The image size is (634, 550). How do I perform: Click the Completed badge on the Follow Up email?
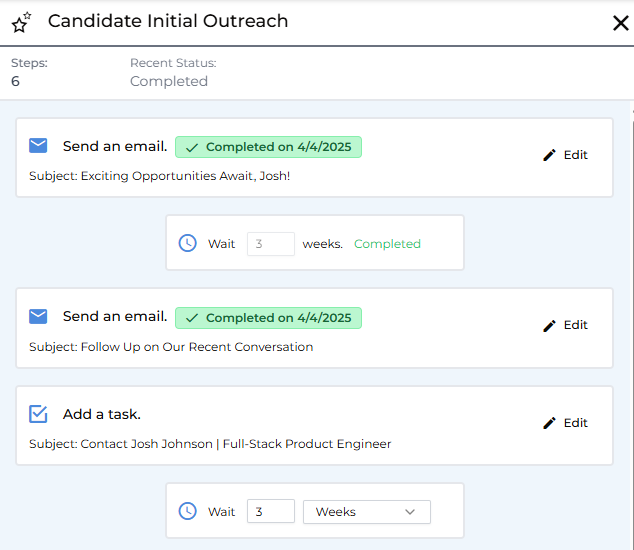point(268,318)
